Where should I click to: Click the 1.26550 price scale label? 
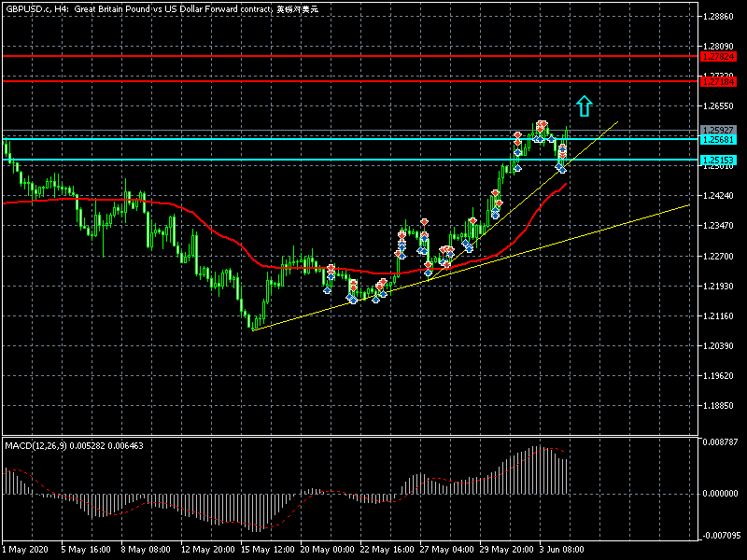tap(718, 106)
